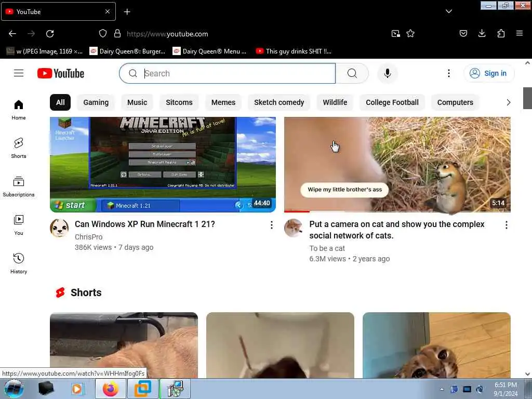
Task: Open History in sidebar
Action: click(19, 263)
